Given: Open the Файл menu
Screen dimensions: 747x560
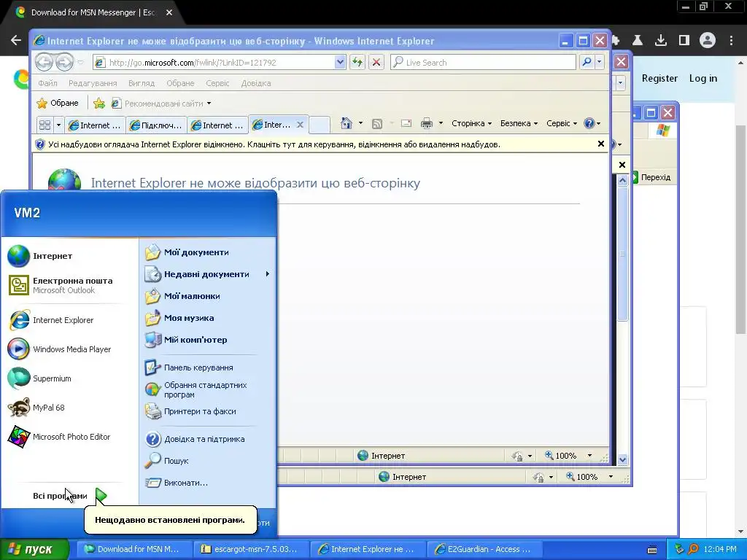Looking at the screenshot, I should click(x=47, y=83).
